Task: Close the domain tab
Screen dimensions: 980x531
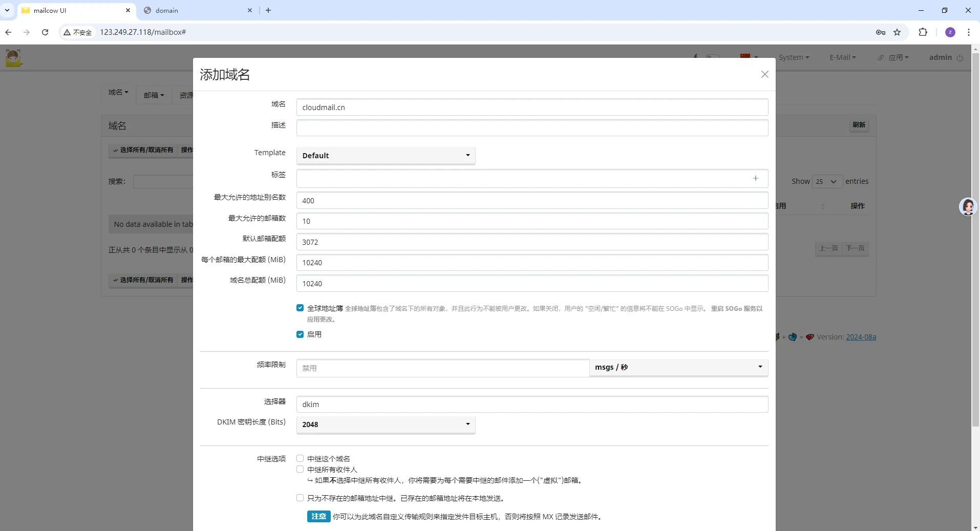Action: (x=250, y=10)
